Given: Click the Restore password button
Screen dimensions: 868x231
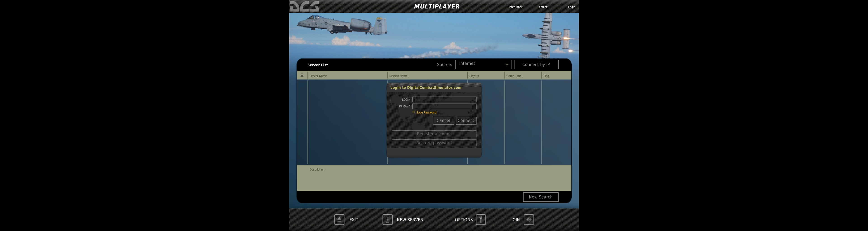Looking at the screenshot, I should (434, 143).
